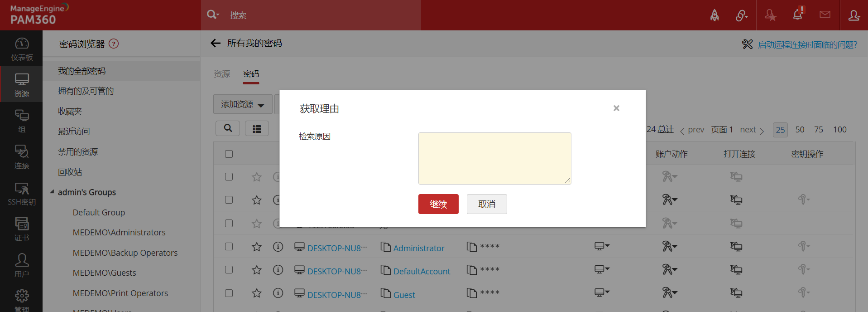Open the 组 groups sidebar icon
Image resolution: width=868 pixels, height=312 pixels.
pos(22,121)
